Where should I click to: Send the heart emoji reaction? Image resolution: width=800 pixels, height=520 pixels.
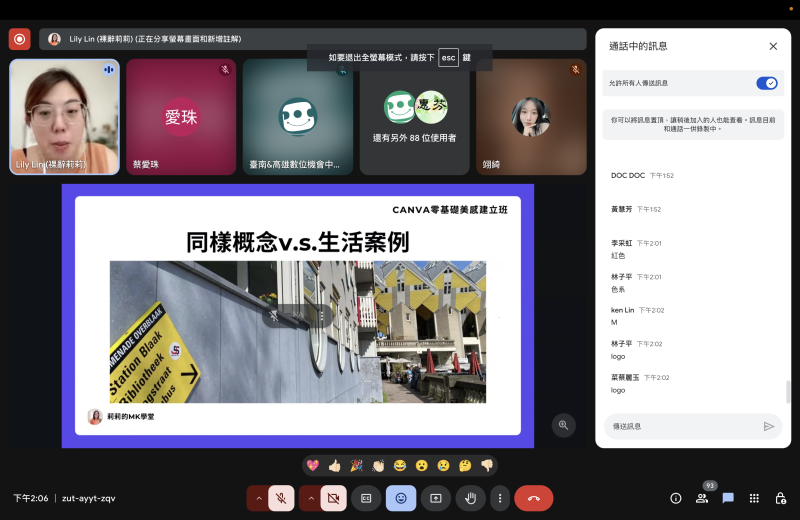[313, 465]
